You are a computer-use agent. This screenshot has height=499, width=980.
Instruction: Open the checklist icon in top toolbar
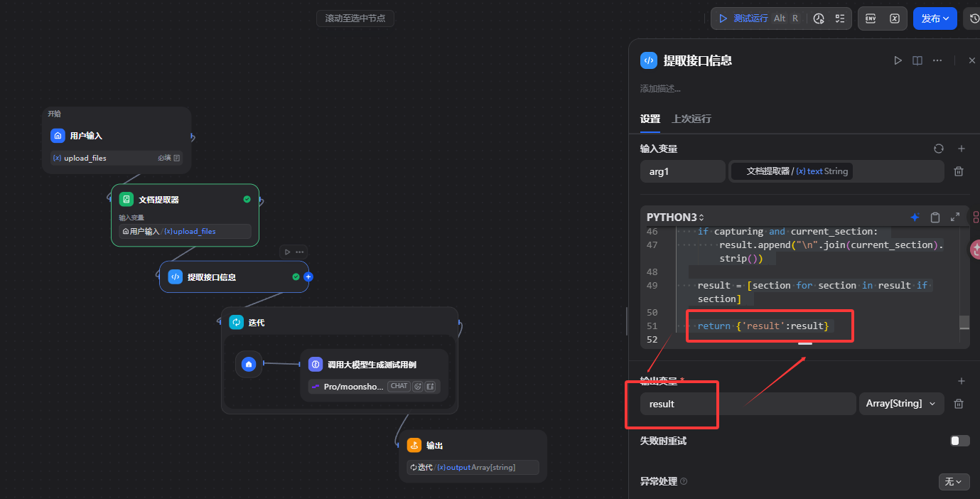(840, 18)
